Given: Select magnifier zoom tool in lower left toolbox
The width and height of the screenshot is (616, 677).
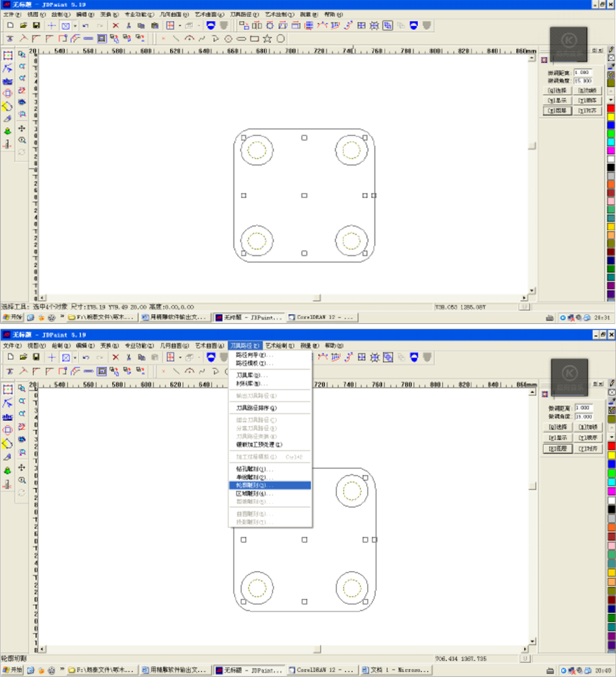Looking at the screenshot, I should click(x=22, y=480).
